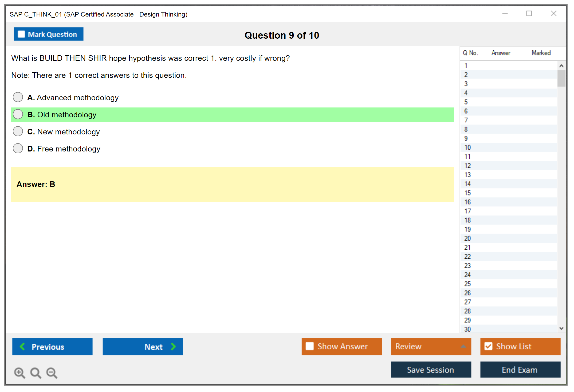
Task: Click the reset zoom magnifier icon
Action: click(x=35, y=373)
